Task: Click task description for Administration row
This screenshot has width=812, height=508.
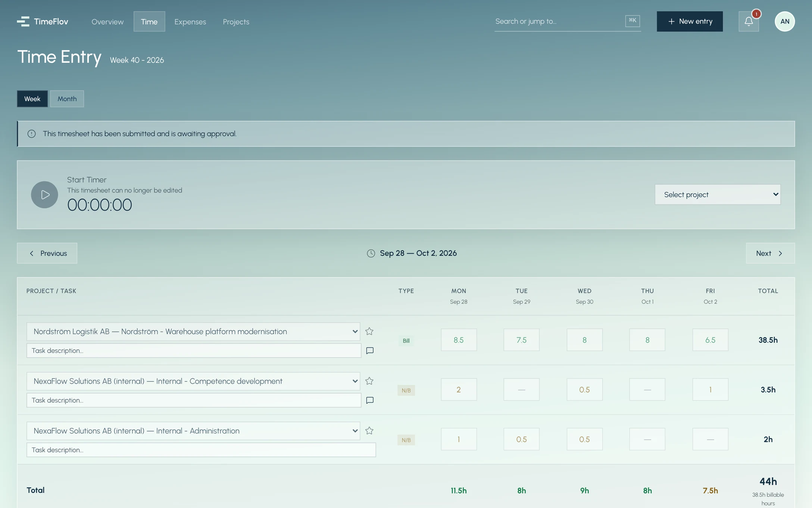Action: tap(201, 450)
